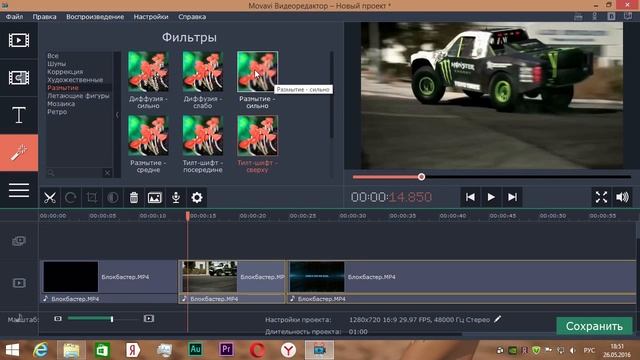Image resolution: width=640 pixels, height=360 pixels.
Task: Switch preview to fullscreen
Action: click(x=601, y=197)
